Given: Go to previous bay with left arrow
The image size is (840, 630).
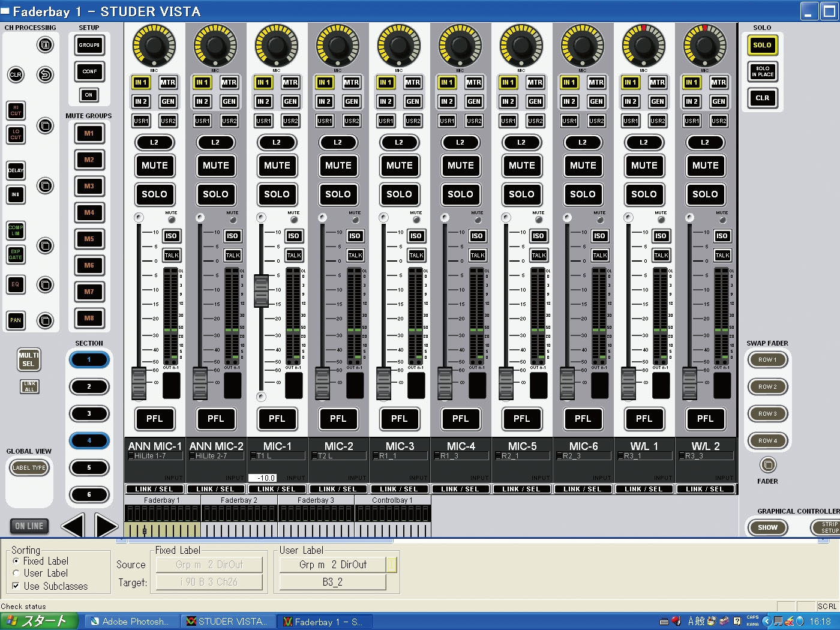Looking at the screenshot, I should [x=73, y=526].
